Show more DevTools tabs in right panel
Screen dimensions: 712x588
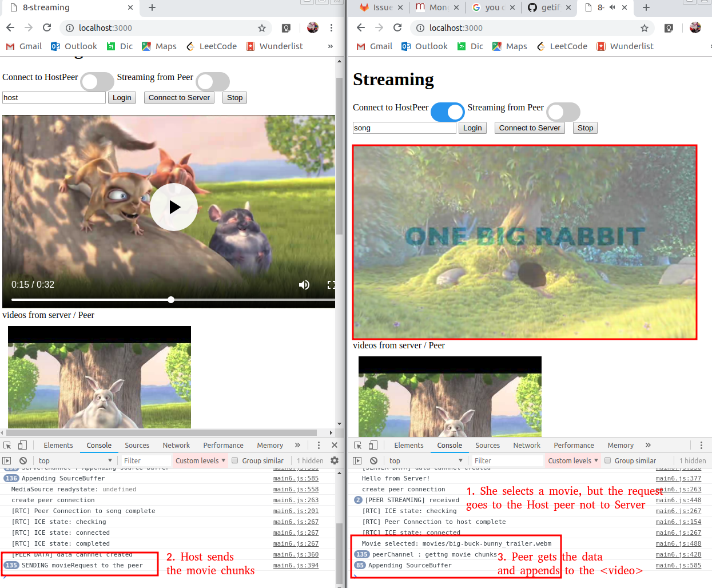click(648, 445)
